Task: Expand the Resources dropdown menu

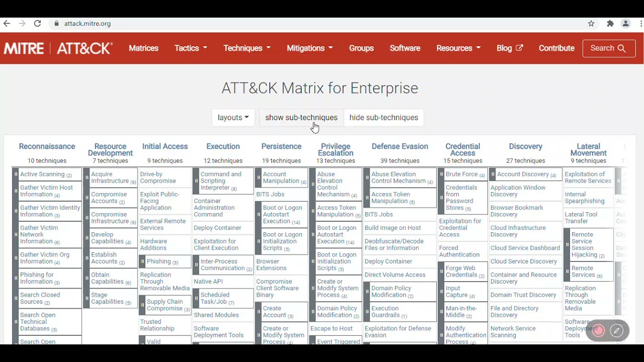Action: pos(458,48)
